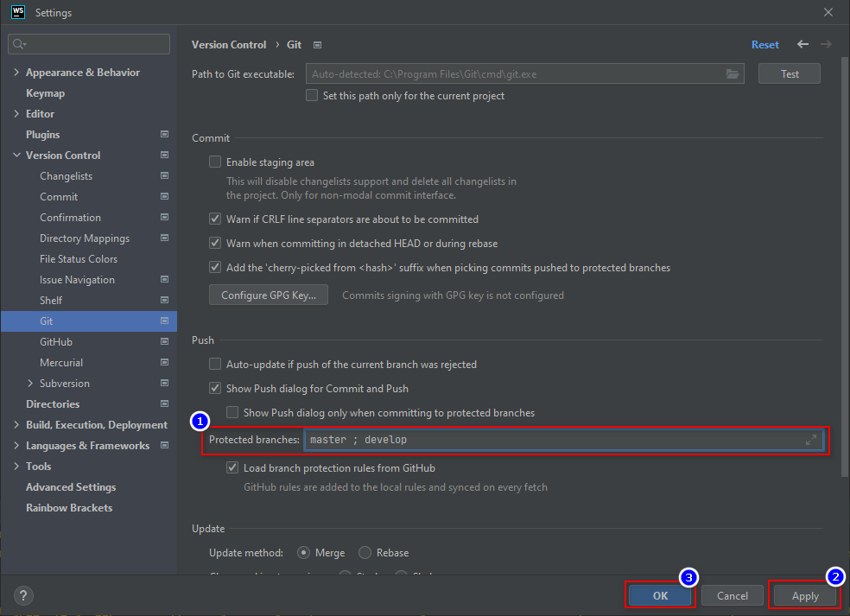Click project icon next to Changelists

[165, 175]
